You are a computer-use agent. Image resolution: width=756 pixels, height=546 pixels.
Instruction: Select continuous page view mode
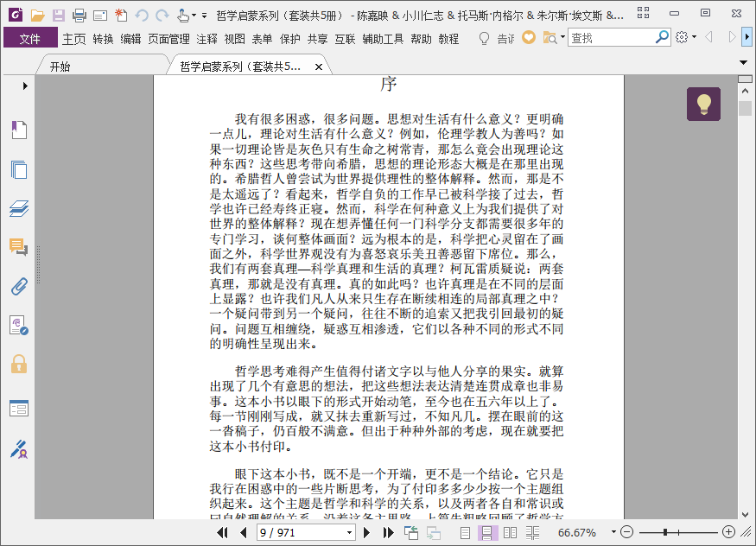coord(487,532)
